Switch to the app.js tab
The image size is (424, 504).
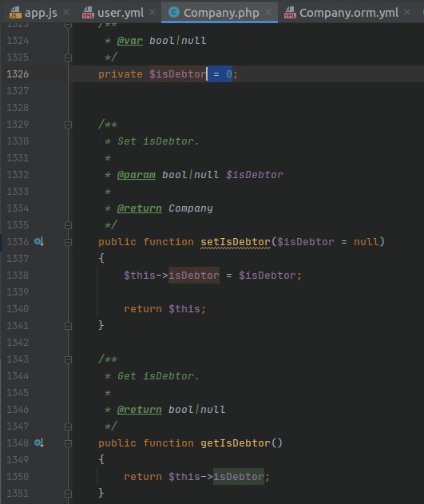point(33,13)
